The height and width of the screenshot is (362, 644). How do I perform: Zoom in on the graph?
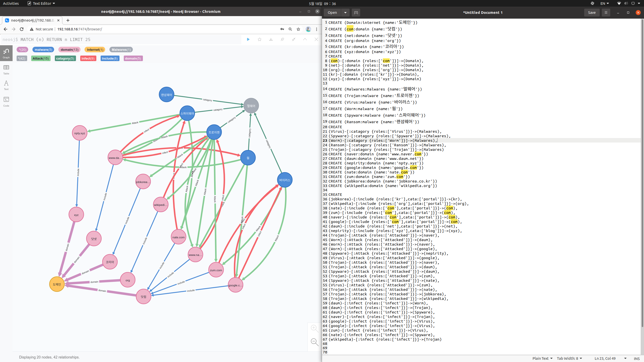click(314, 328)
